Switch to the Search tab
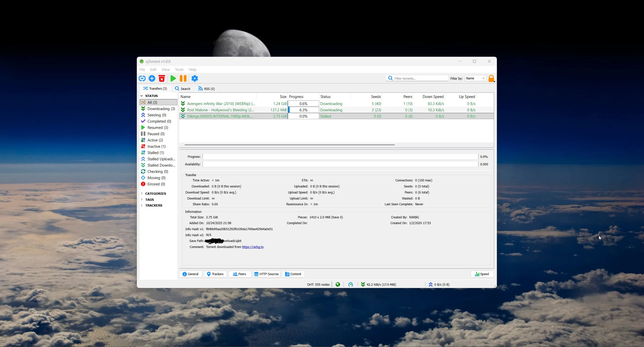This screenshot has height=347, width=644. 183,89
